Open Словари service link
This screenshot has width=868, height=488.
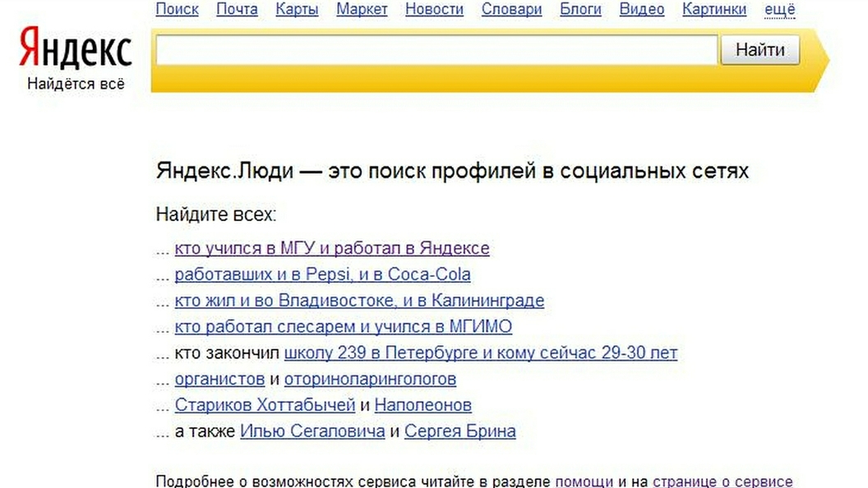pos(511,9)
